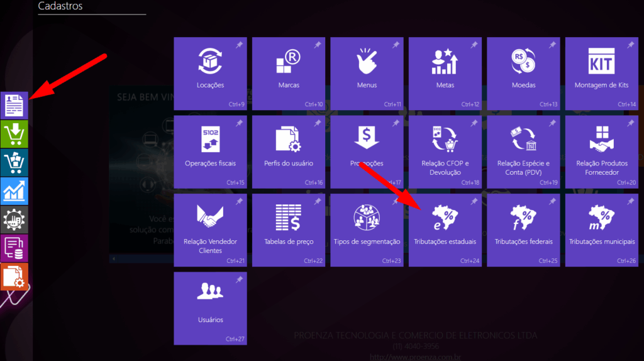This screenshot has width=644, height=361.
Task: Open the Moedas tile
Action: pyautogui.click(x=523, y=73)
